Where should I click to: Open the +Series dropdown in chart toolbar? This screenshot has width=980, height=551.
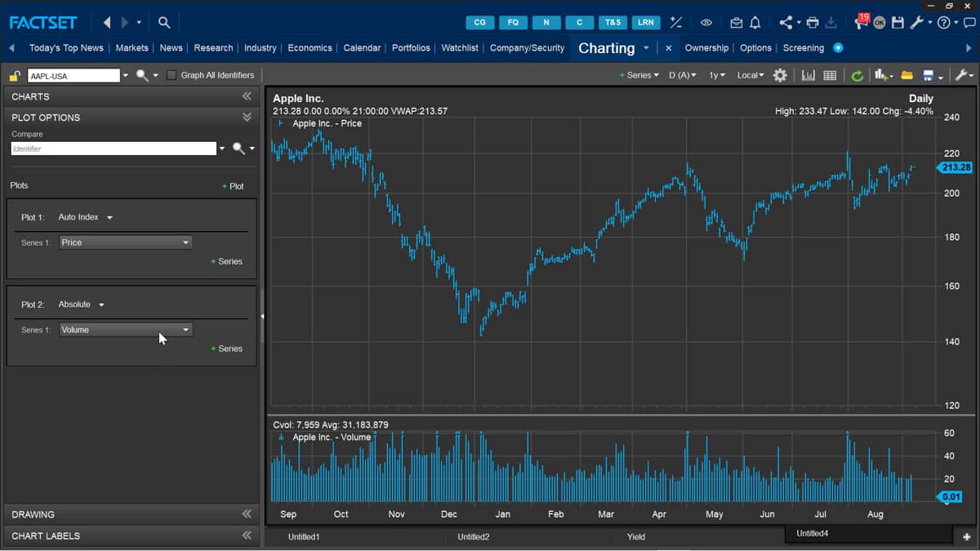(x=639, y=75)
